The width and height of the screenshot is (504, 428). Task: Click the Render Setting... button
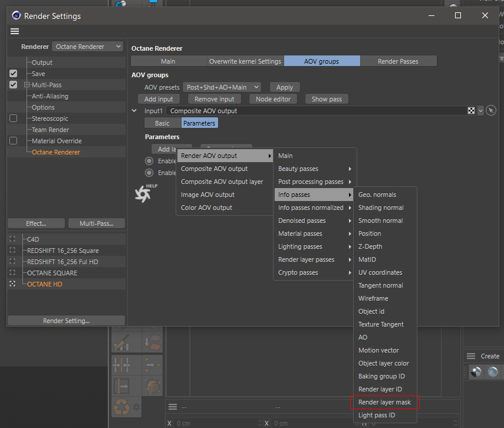click(x=66, y=321)
